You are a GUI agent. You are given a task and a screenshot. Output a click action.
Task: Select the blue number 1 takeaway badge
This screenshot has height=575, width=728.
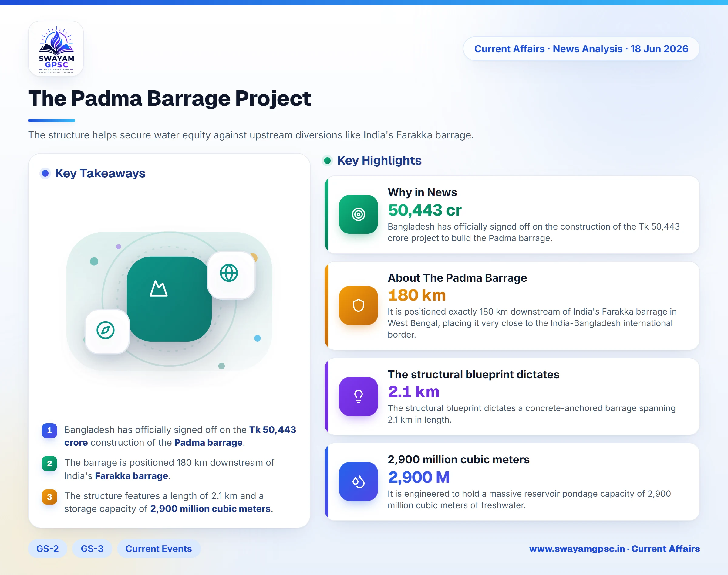[x=49, y=430]
